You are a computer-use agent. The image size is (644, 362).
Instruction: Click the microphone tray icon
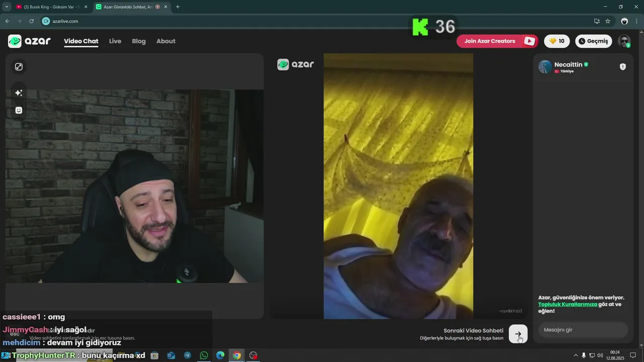(x=584, y=355)
